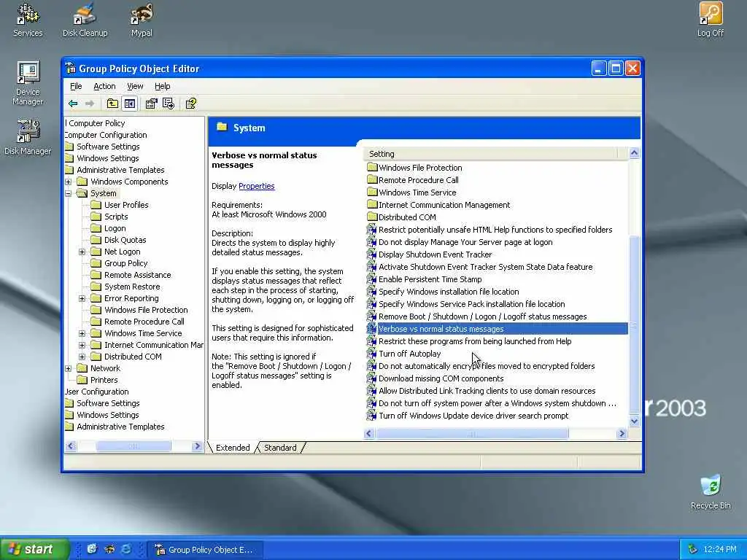Click the Internet Explorer quick launch icon
Image resolution: width=747 pixels, height=560 pixels.
[126, 549]
